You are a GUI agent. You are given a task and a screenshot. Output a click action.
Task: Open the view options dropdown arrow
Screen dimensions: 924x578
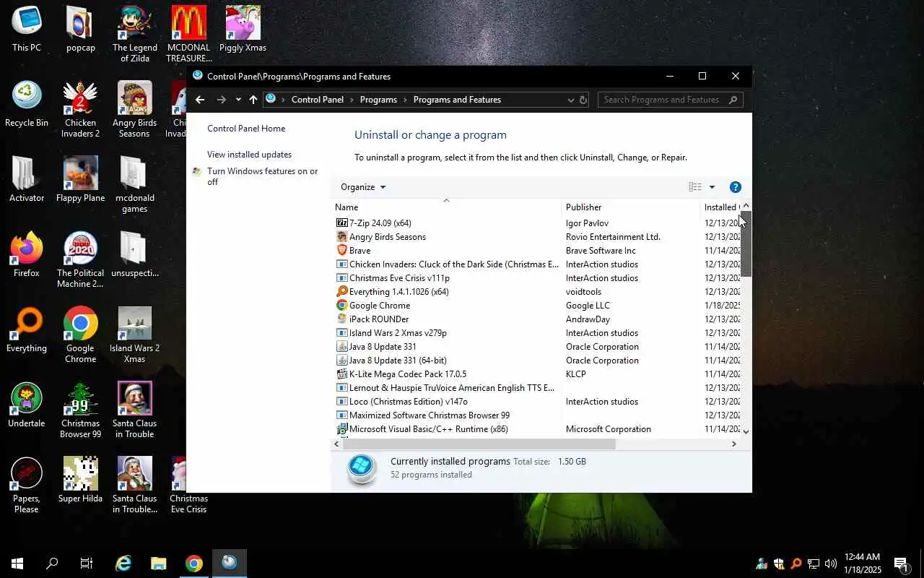[x=712, y=187]
